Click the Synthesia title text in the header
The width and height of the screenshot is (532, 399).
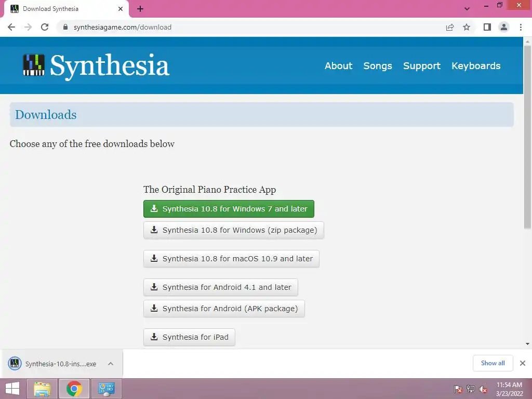[x=110, y=66]
